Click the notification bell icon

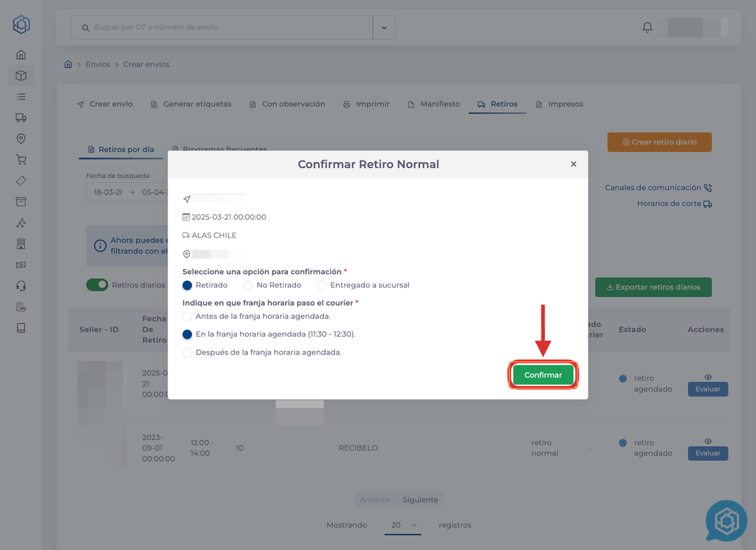[x=647, y=27]
